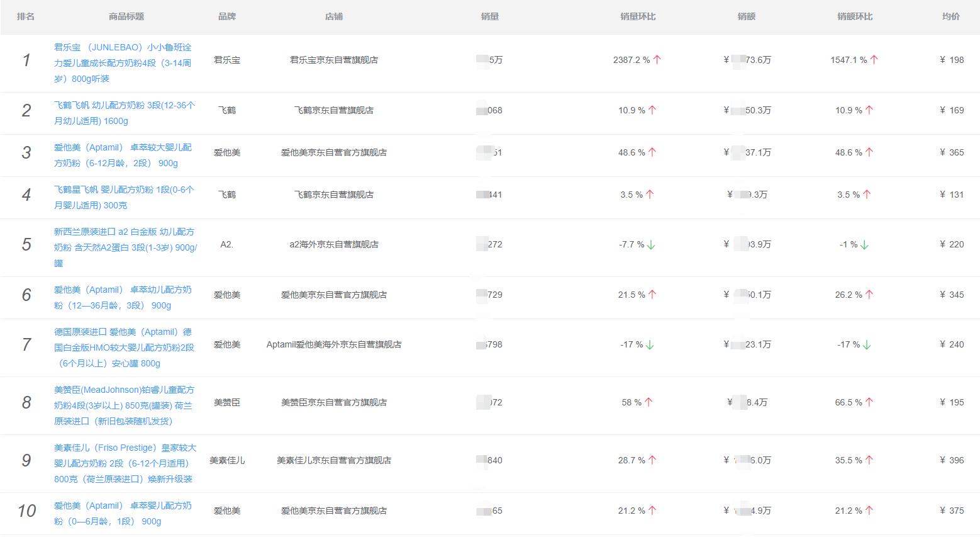Image resolution: width=980 pixels, height=537 pixels.
Task: Sort by the 均价 column header
Action: coord(950,17)
